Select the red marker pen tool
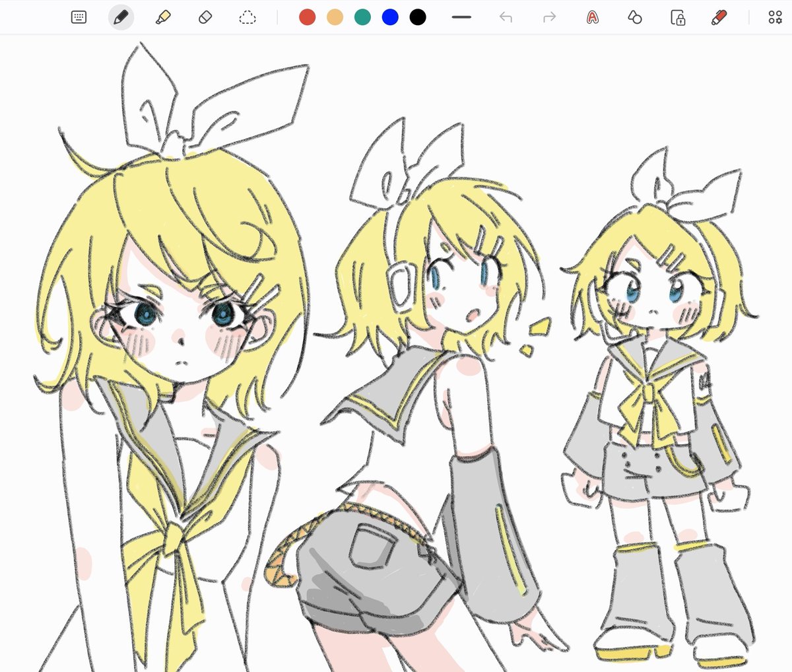The image size is (792, 672). [719, 17]
